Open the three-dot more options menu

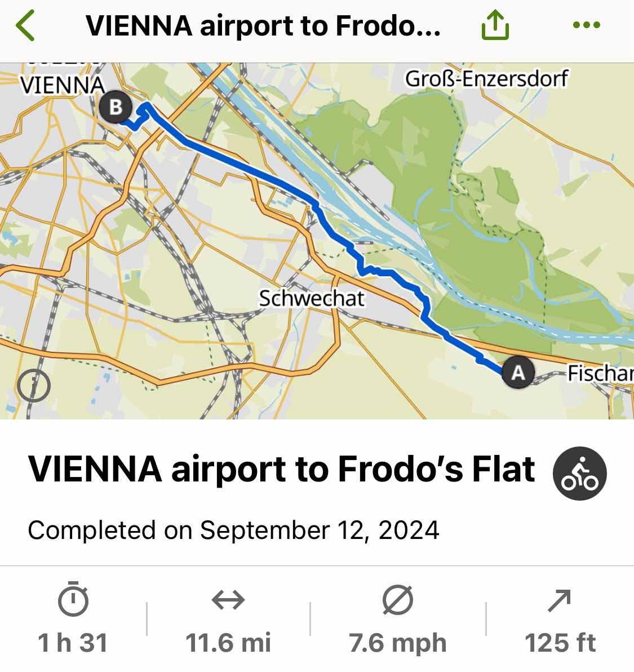tap(587, 25)
